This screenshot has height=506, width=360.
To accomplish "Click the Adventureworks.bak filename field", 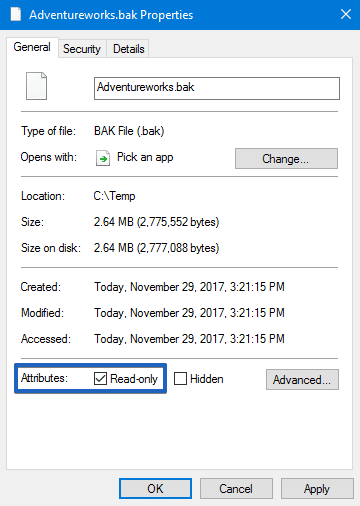I will [x=217, y=88].
